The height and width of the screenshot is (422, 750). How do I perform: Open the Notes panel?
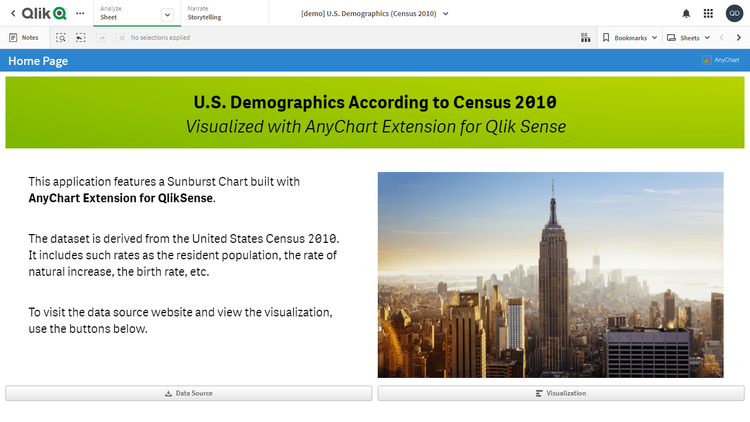click(x=24, y=37)
